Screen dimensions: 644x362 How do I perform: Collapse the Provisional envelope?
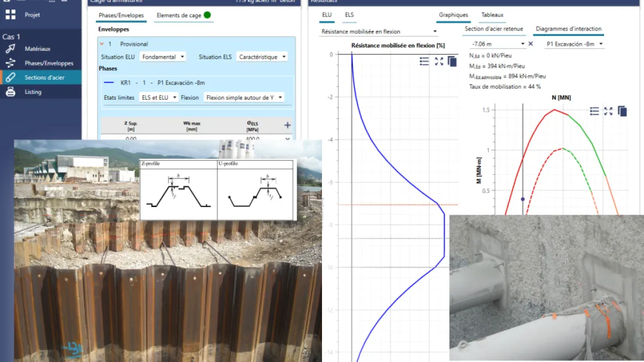point(102,44)
